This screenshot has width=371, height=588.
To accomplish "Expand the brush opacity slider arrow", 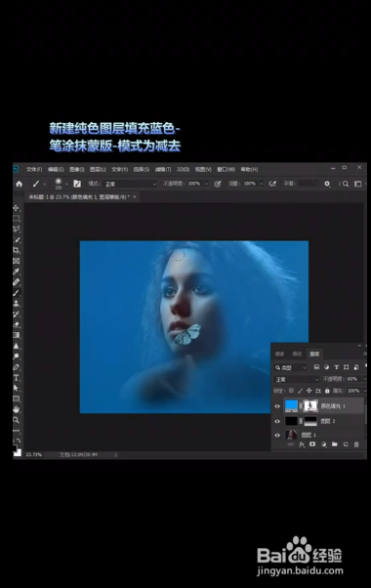I will 206,184.
